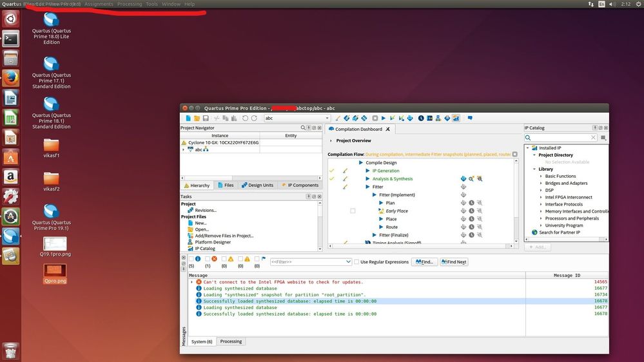Toggle the error messages filter checkbox
Image resolution: width=644 pixels, height=362 pixels.
pos(207,259)
